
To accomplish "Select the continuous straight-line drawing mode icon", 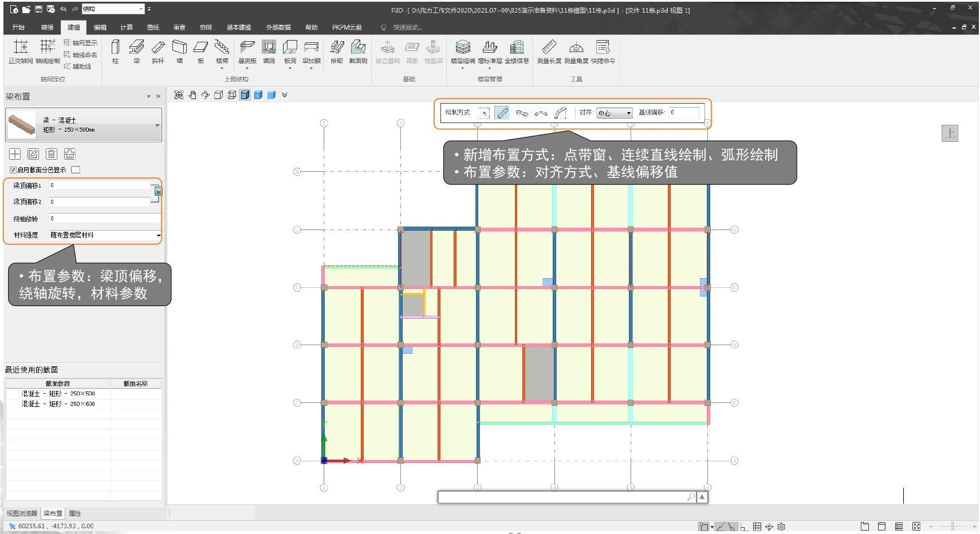I will coord(522,113).
